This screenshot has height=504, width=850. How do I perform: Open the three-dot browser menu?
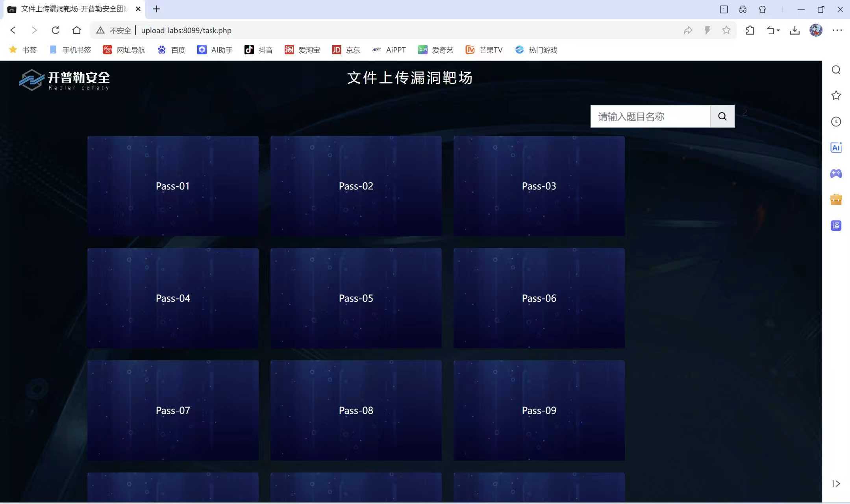tap(837, 30)
